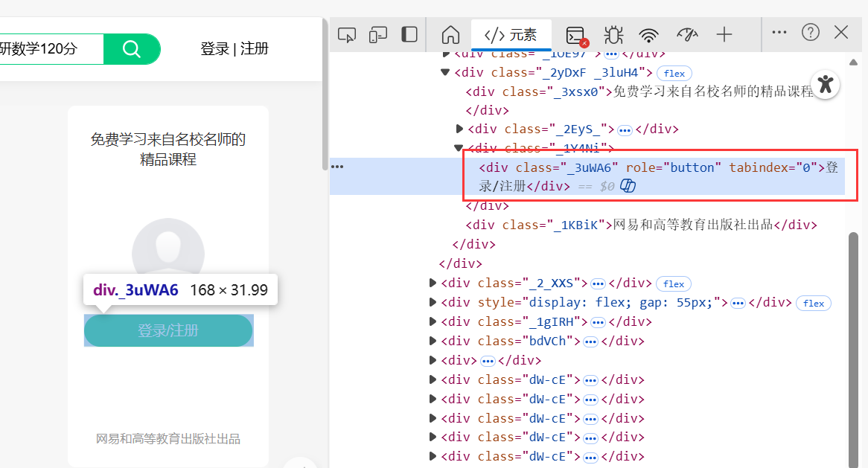Collapse the _2yDxF _3luH4 div node
The height and width of the screenshot is (468, 868).
444,72
